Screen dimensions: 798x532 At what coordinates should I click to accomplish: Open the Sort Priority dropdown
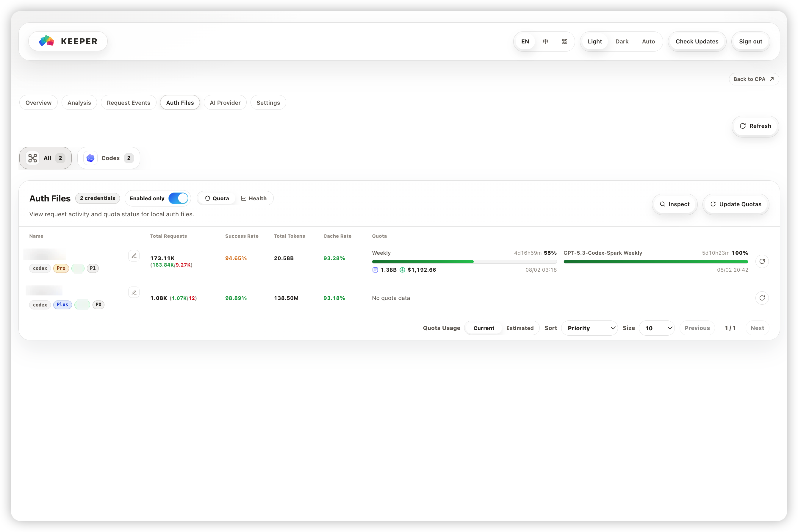589,328
